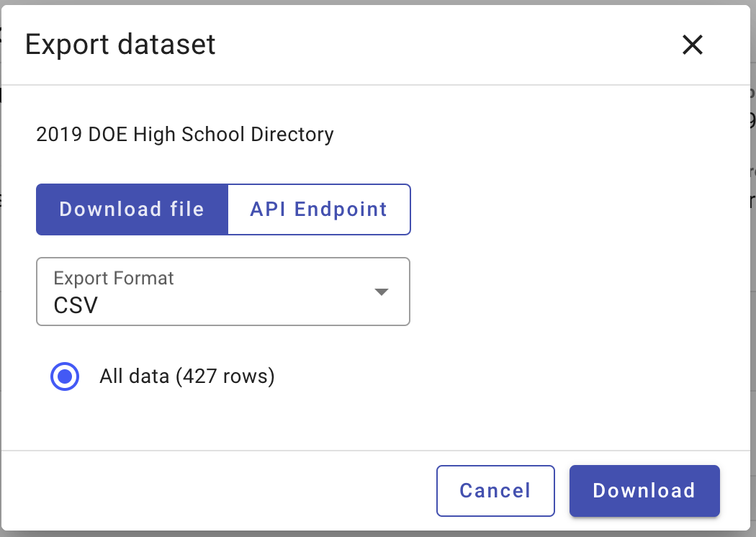Select the Download file tab
756x537 pixels.
(x=132, y=209)
